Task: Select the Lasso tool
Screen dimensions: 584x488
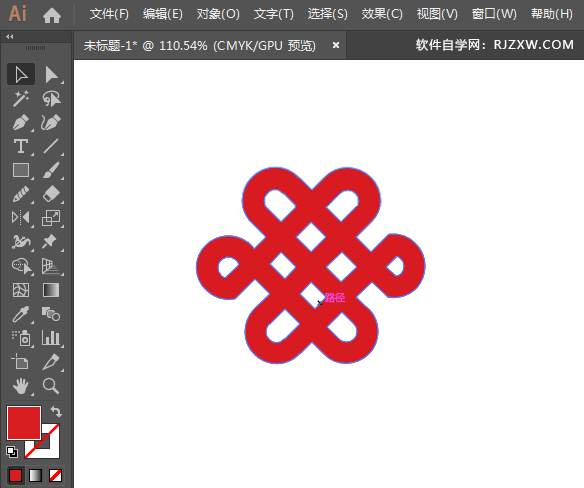Action: point(51,98)
